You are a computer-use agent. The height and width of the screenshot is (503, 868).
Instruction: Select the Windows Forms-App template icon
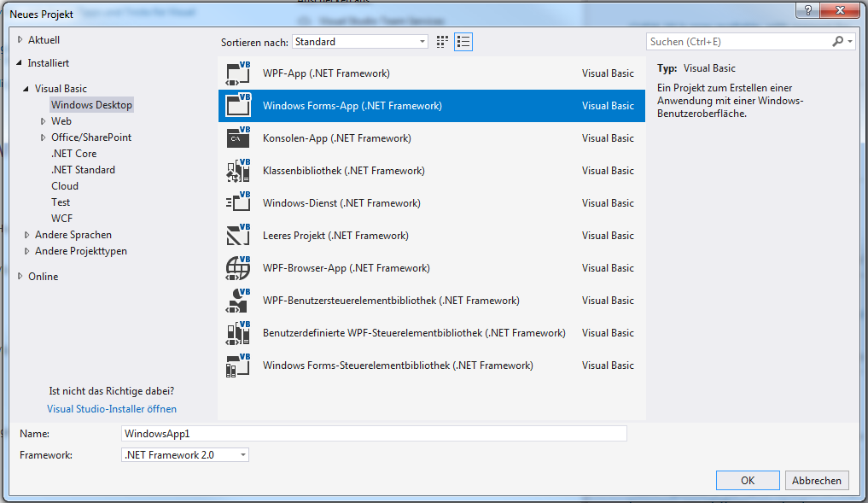coord(237,106)
